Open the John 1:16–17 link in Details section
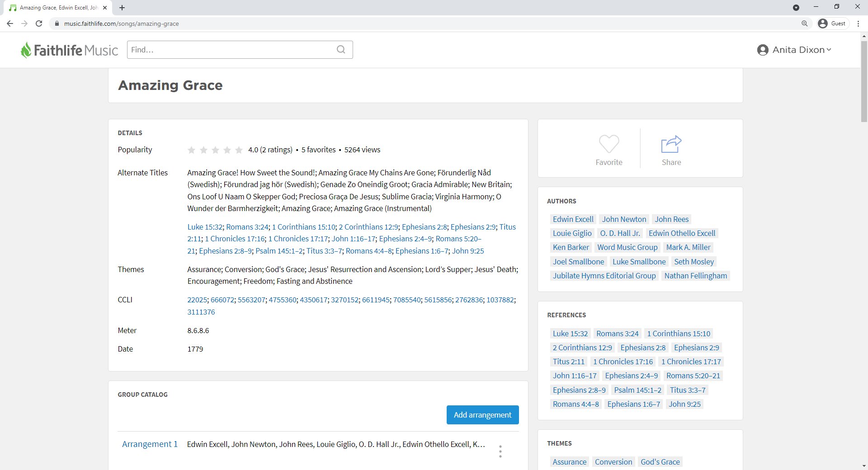Screen dimensions: 868x470 (354, 239)
